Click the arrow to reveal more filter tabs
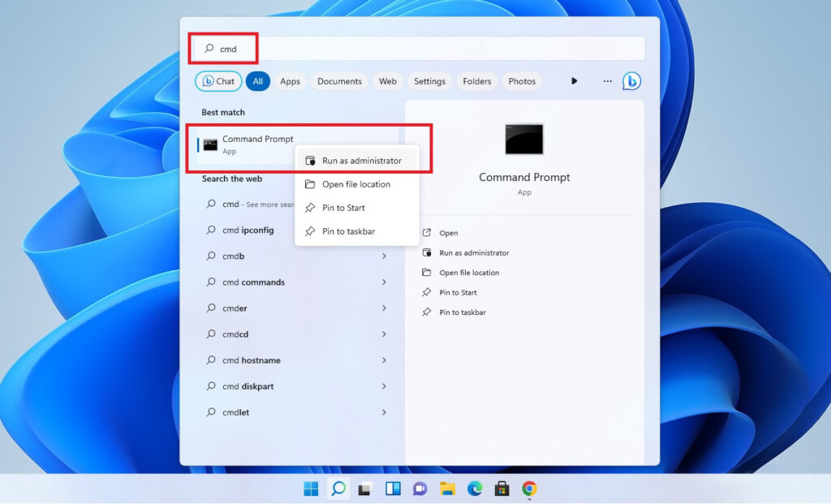 575,81
